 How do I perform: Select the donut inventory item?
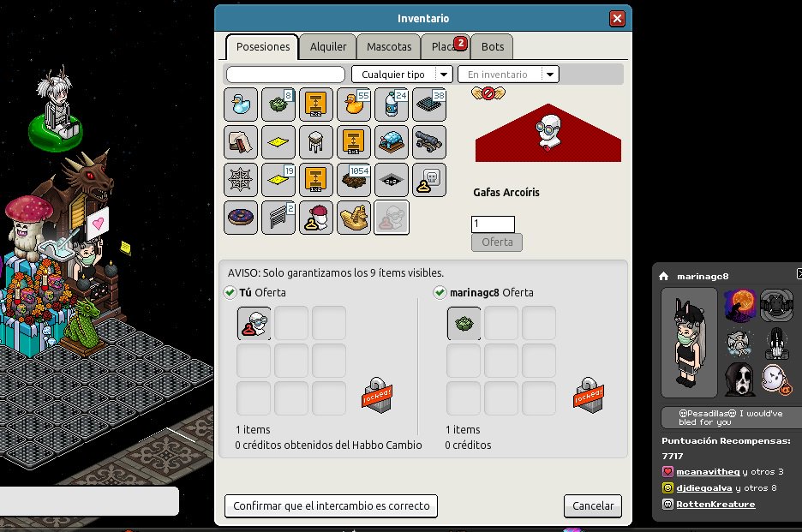[241, 218]
